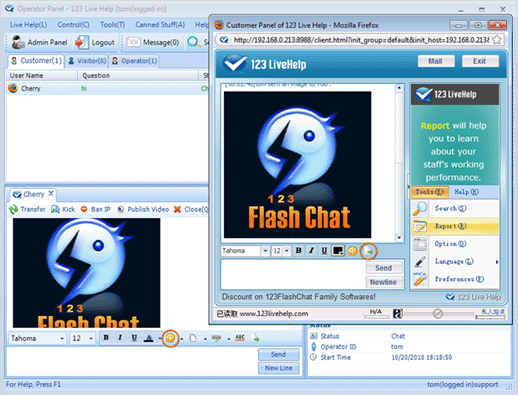Viewport: 518px width, 395px height.
Task: Click the send file icon in Customer Panel
Action: [368, 251]
